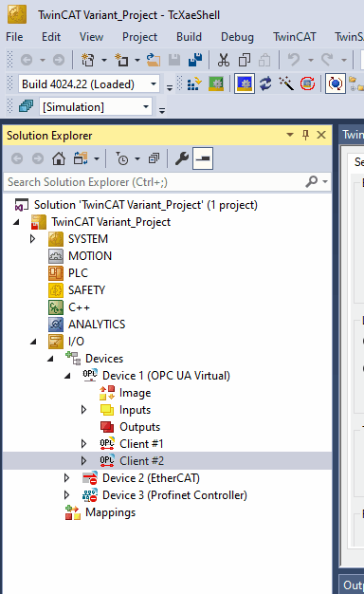Image resolution: width=364 pixels, height=594 pixels.
Task: Restart TwinCAT in Run Mode icon
Action: click(216, 84)
